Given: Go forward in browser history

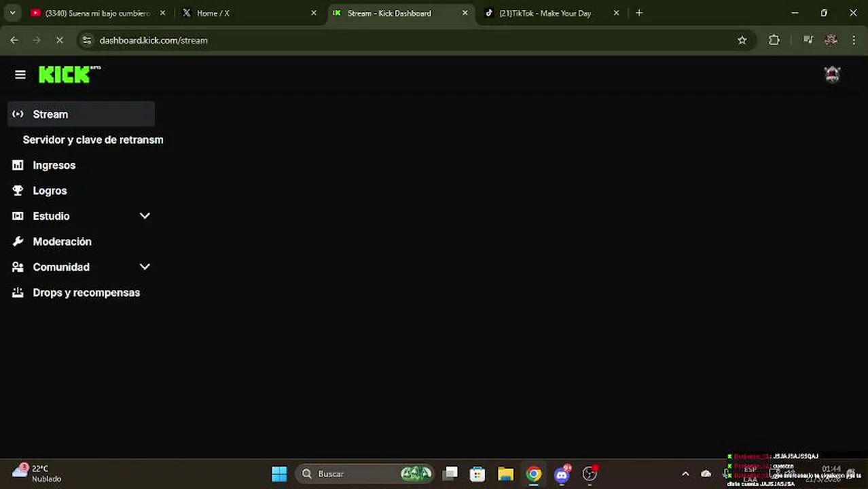Looking at the screenshot, I should point(37,41).
